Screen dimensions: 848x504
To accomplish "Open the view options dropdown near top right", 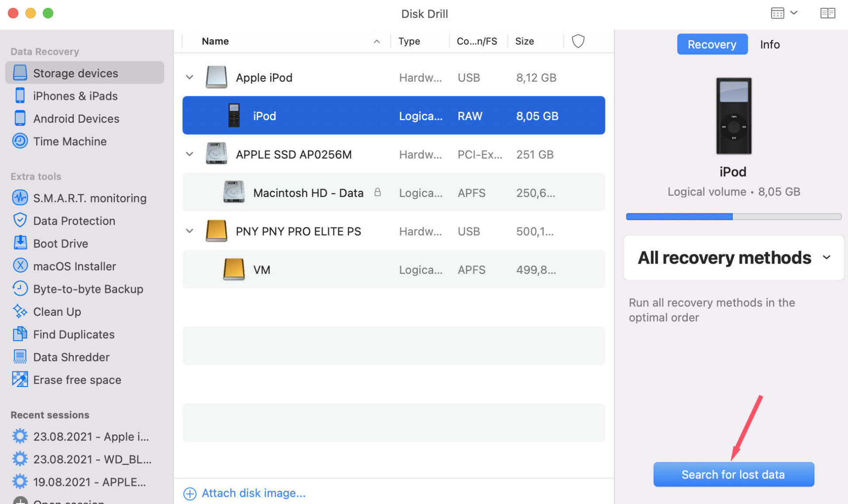I will tap(785, 13).
